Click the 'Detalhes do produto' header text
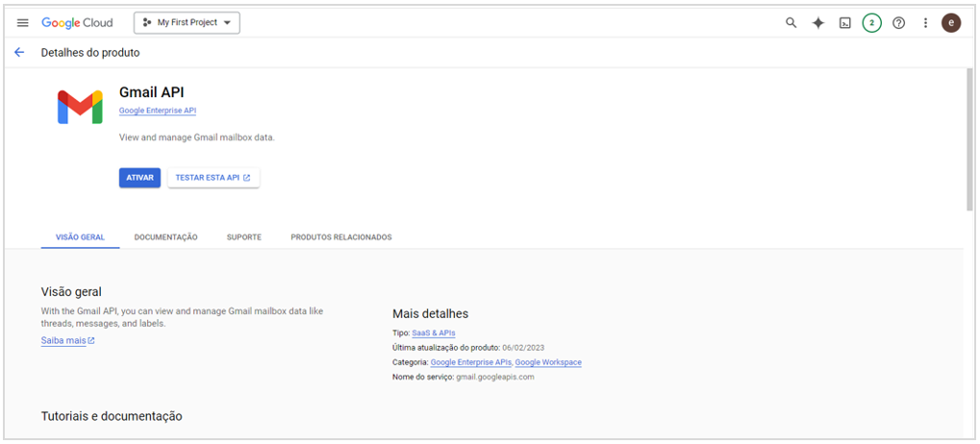 coord(90,53)
